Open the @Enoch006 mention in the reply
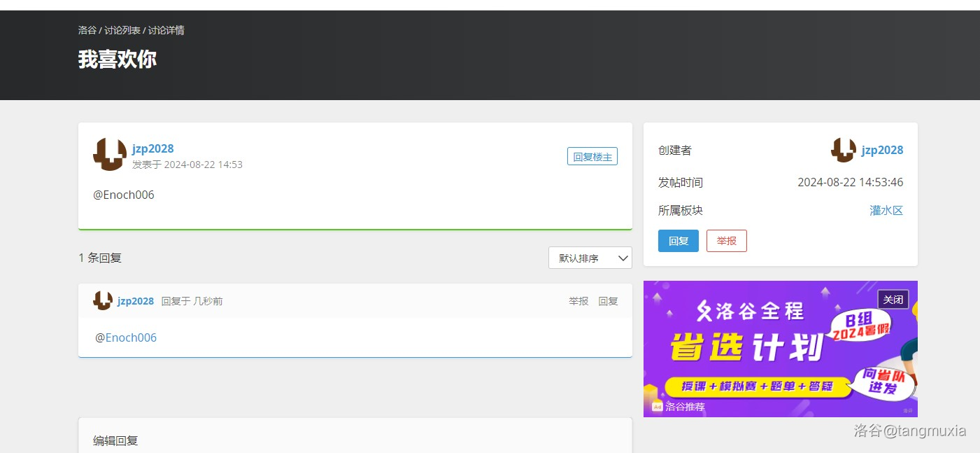This screenshot has width=980, height=453. [130, 337]
